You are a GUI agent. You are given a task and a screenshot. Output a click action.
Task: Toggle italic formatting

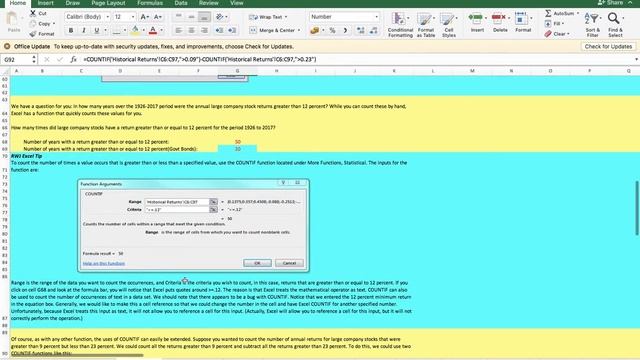point(84,30)
